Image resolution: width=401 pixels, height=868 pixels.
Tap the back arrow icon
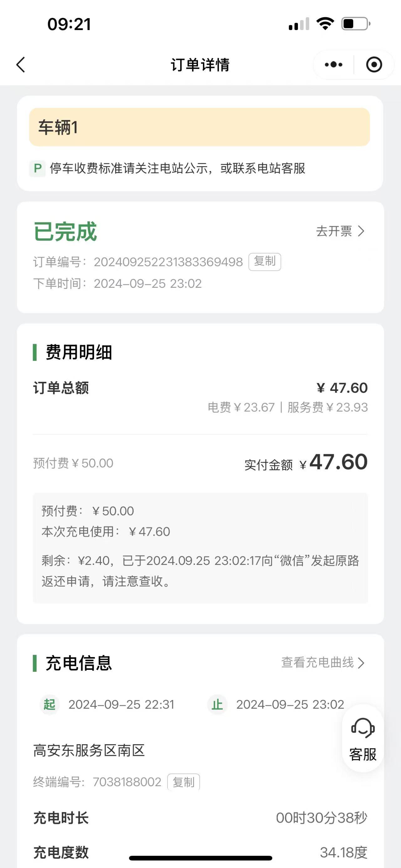(x=21, y=64)
